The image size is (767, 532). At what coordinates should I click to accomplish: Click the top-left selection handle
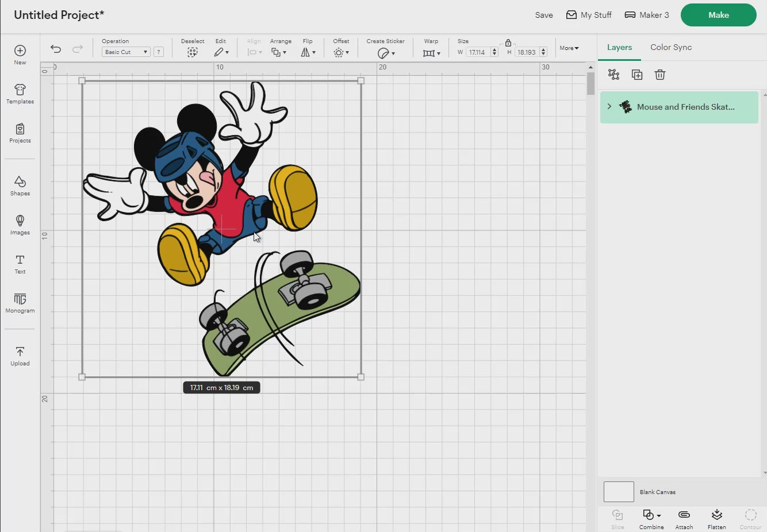(x=82, y=81)
